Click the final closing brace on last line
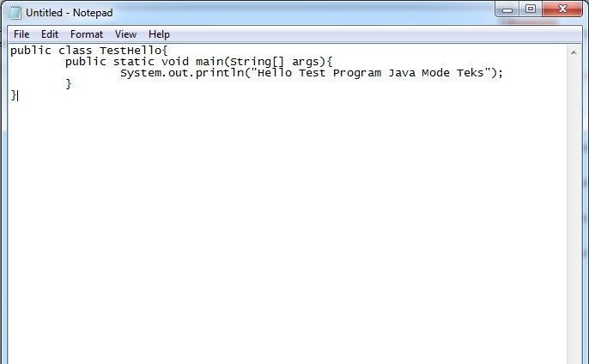The width and height of the screenshot is (589, 364). (13, 95)
